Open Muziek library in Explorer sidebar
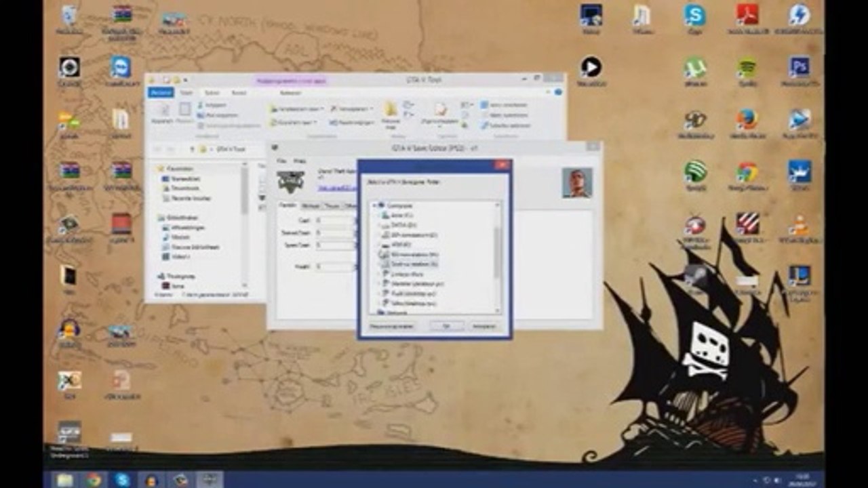868x488 pixels. pos(176,237)
